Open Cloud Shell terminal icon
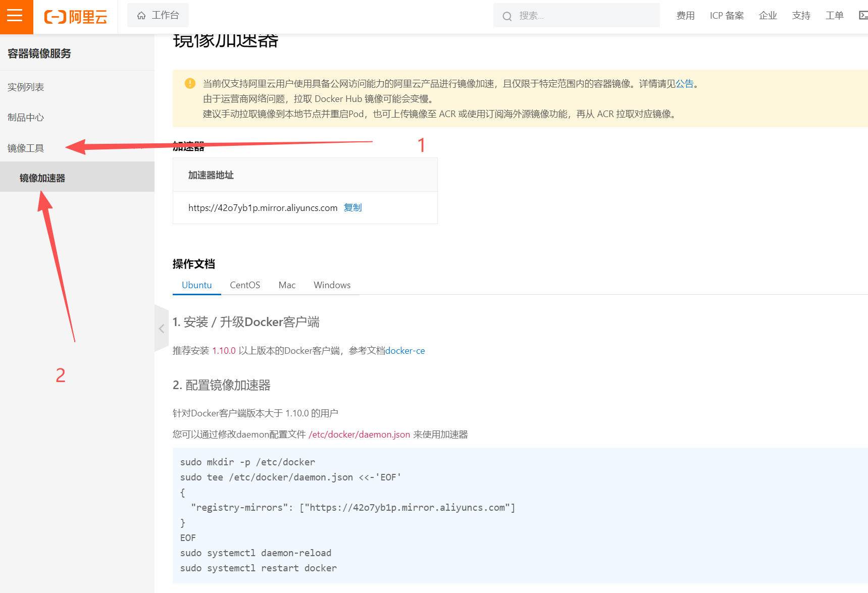 (x=863, y=16)
